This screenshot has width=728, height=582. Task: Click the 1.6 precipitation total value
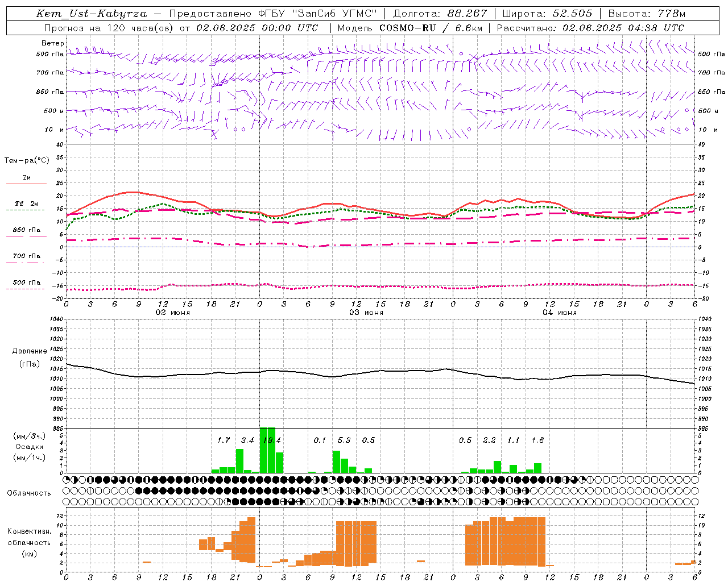(x=537, y=440)
